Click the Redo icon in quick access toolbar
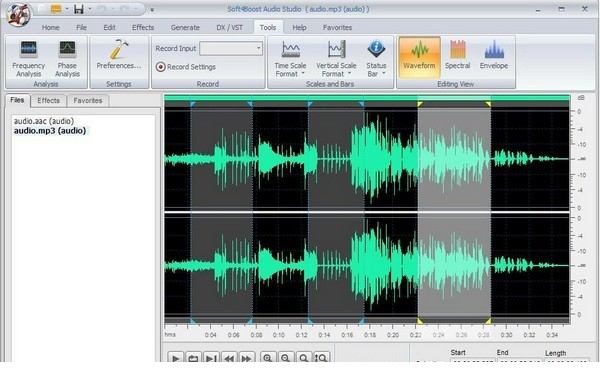 125,9
